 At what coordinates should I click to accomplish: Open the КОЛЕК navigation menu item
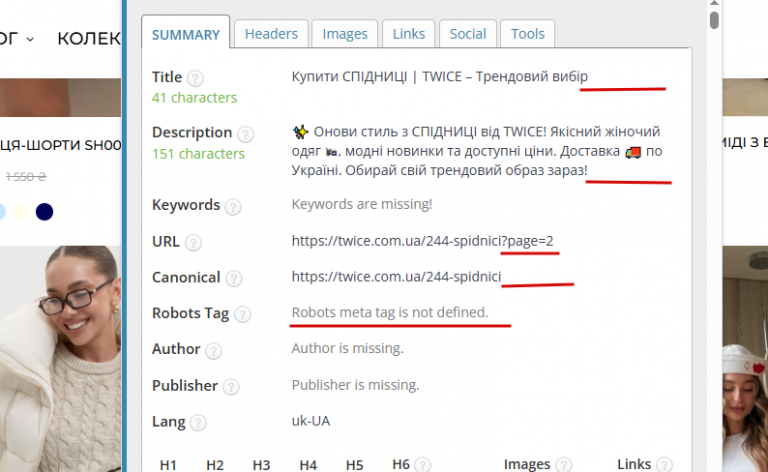coord(89,38)
